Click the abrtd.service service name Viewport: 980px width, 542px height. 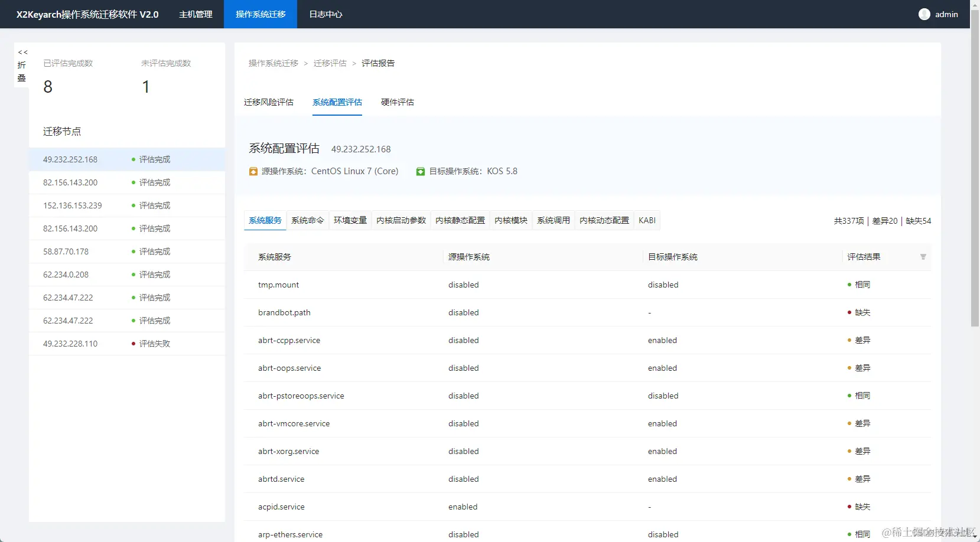tap(281, 479)
